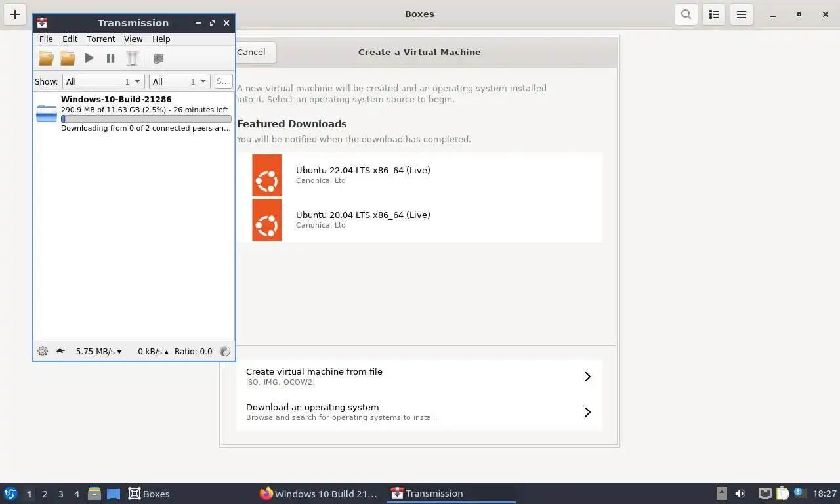840x504 pixels.
Task: Open search in Boxes header bar
Action: 686,14
